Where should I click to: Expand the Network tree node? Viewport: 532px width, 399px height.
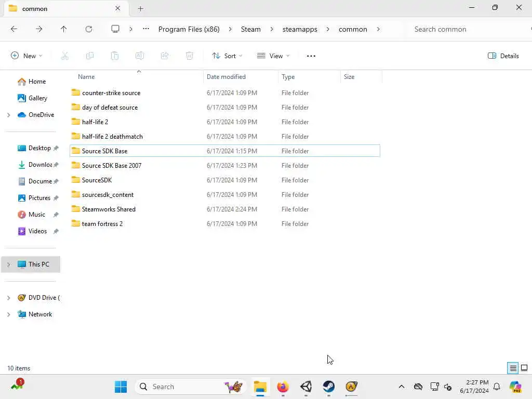pyautogui.click(x=8, y=314)
